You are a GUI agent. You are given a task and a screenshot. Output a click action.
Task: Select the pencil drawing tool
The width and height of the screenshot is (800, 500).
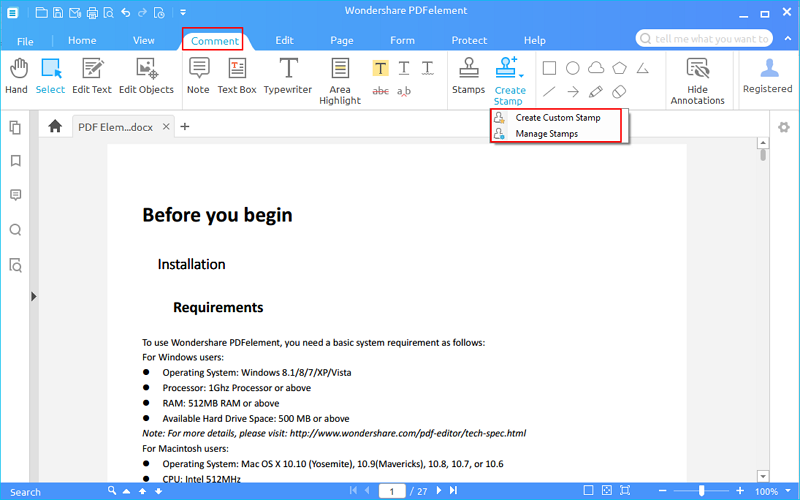click(x=595, y=92)
